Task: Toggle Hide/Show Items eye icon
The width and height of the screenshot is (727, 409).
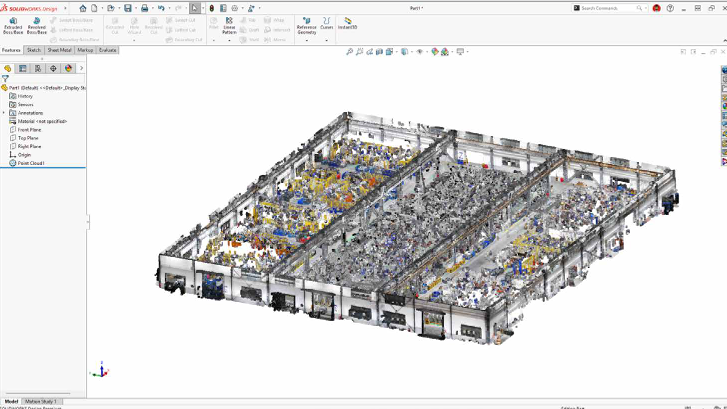Action: pos(419,51)
